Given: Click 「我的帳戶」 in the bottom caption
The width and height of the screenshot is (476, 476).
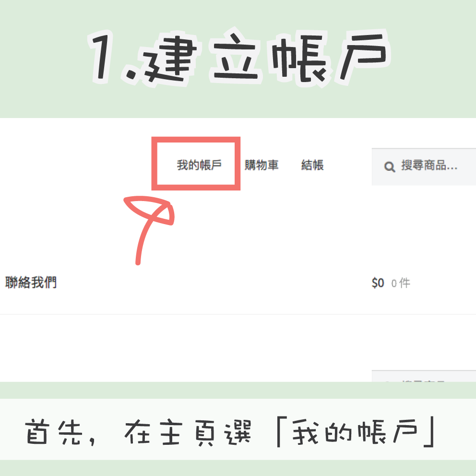Looking at the screenshot, I should pyautogui.click(x=356, y=432).
